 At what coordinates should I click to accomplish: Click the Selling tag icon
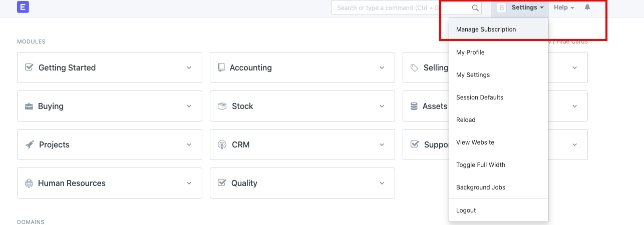414,67
